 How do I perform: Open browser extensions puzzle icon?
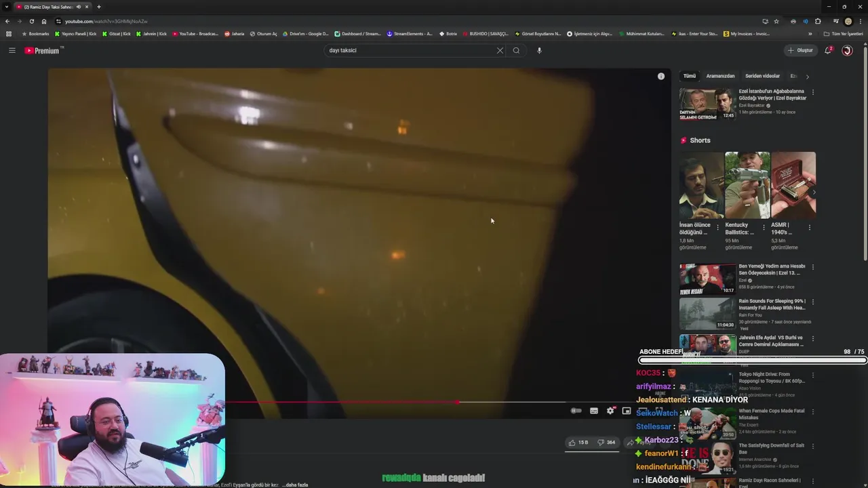click(818, 21)
